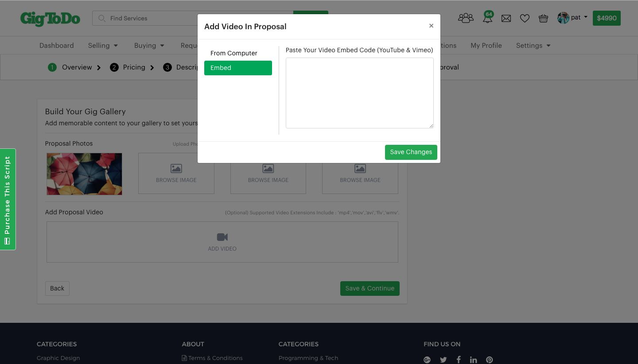
Task: Click the people group icon
Action: 466,18
